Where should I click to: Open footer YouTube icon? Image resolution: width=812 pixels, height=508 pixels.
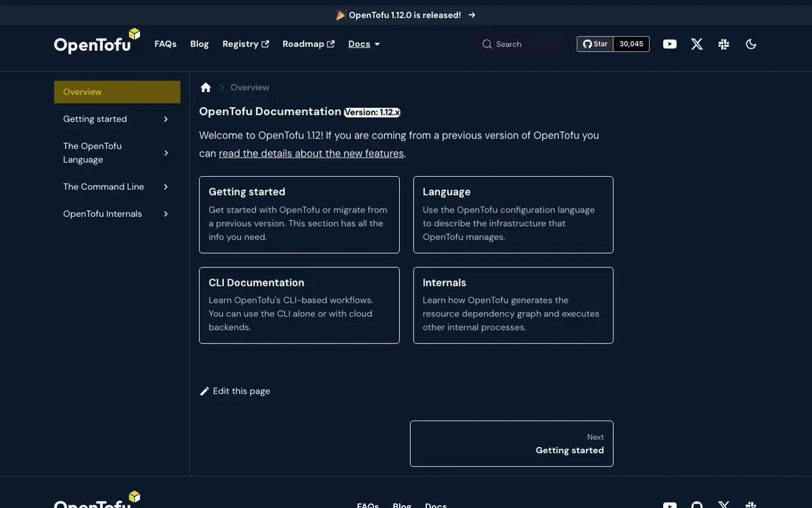point(670,505)
